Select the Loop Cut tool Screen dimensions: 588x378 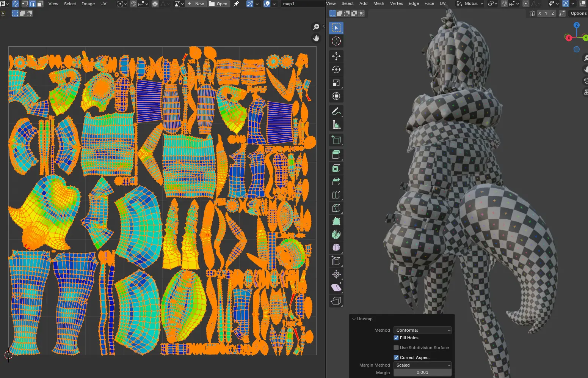[x=336, y=195]
